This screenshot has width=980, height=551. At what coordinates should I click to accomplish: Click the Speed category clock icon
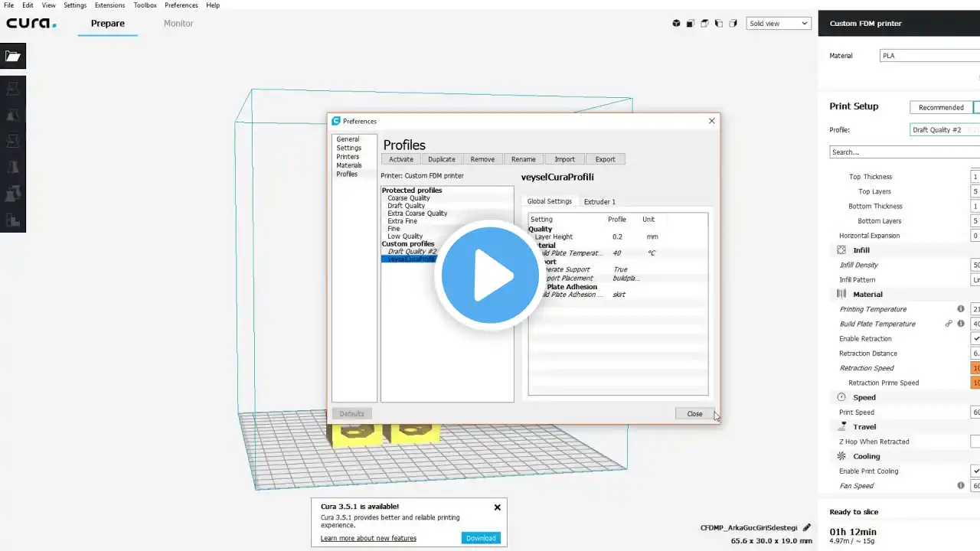point(841,397)
